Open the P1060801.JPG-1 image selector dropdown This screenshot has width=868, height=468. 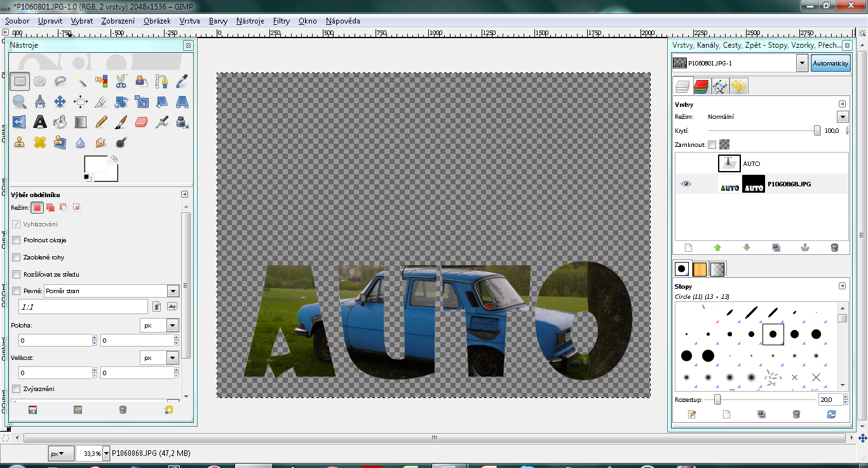pos(801,64)
